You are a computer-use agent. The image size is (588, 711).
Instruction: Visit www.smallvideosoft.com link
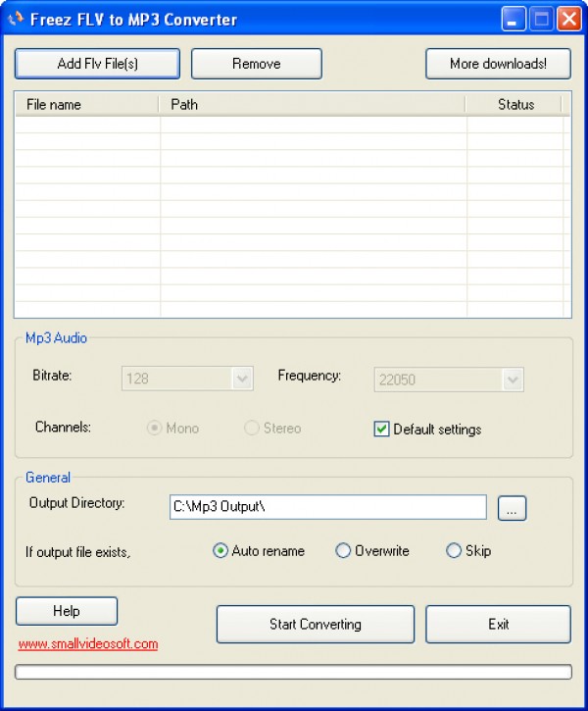88,644
